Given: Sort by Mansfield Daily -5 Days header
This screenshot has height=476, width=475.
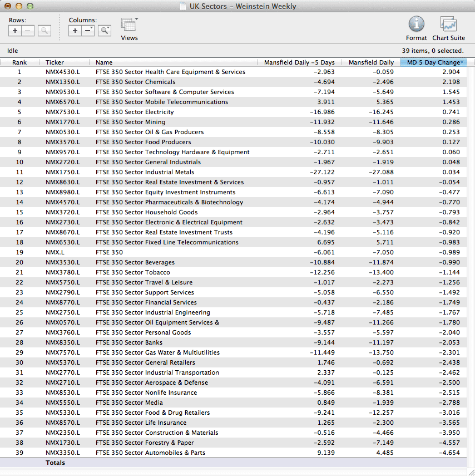Looking at the screenshot, I should click(299, 62).
